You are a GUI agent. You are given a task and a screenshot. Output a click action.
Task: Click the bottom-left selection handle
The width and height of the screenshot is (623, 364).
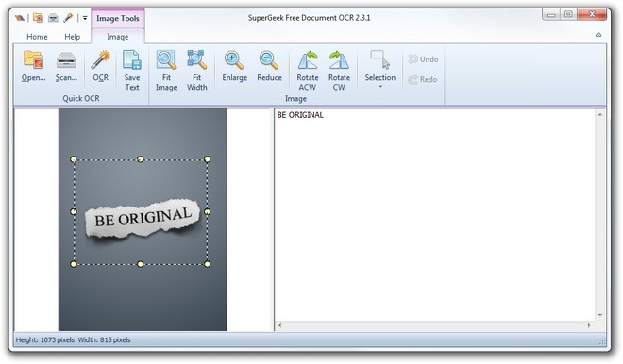(73, 264)
